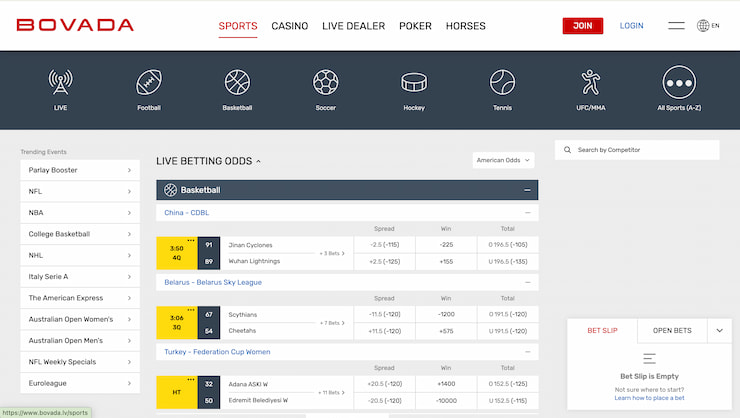The width and height of the screenshot is (740, 418).
Task: Open Turkey - Federation Cup Women link
Action: pyautogui.click(x=217, y=352)
